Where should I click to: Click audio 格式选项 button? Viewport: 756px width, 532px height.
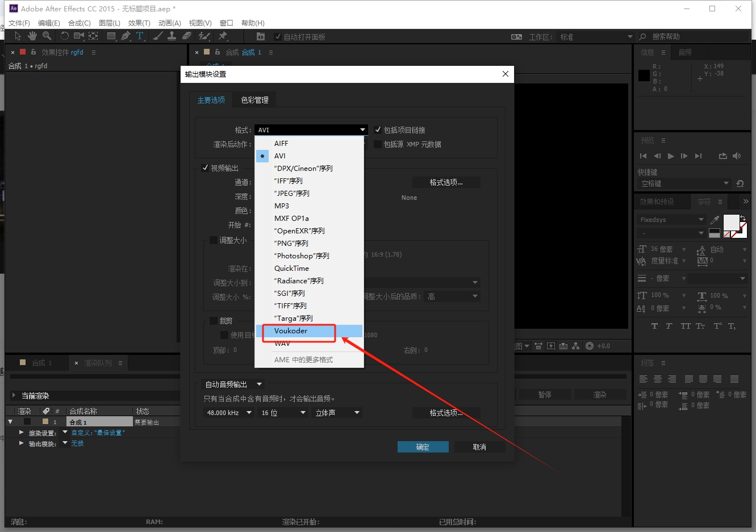446,413
